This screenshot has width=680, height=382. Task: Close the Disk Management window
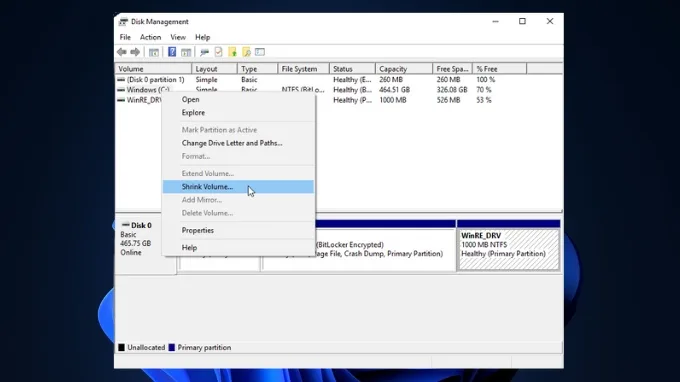(x=549, y=21)
